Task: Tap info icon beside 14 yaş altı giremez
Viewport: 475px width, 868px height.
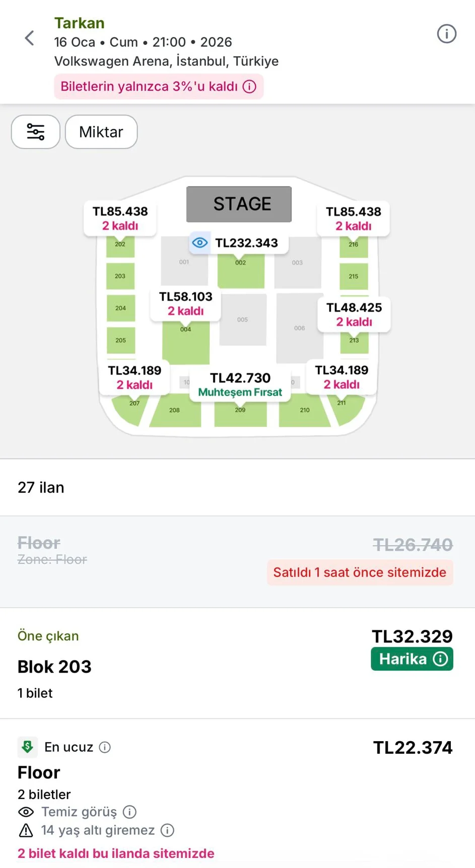Action: click(167, 830)
